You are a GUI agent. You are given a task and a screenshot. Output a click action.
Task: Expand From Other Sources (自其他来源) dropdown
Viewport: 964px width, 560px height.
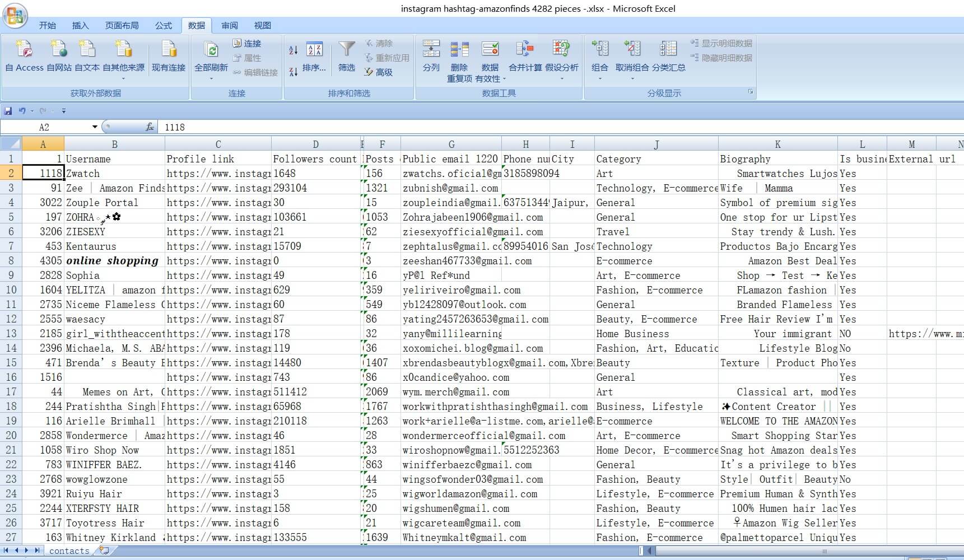[x=123, y=78]
